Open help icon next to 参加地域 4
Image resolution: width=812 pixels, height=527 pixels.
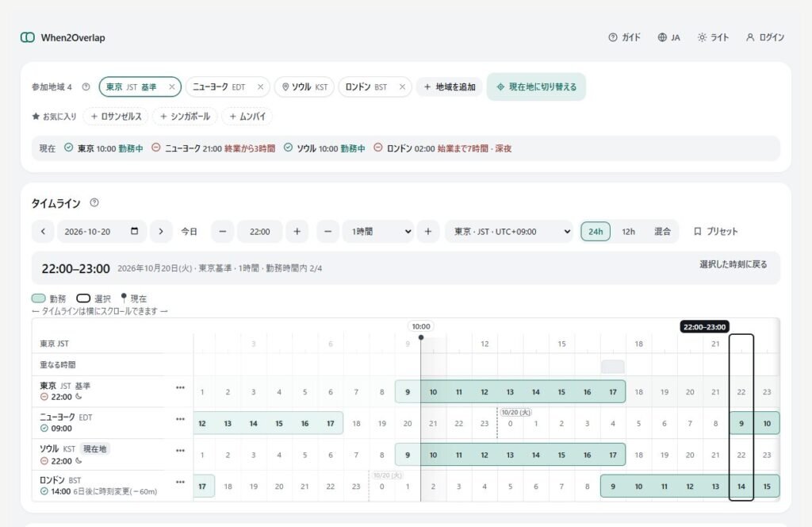pyautogui.click(x=86, y=87)
